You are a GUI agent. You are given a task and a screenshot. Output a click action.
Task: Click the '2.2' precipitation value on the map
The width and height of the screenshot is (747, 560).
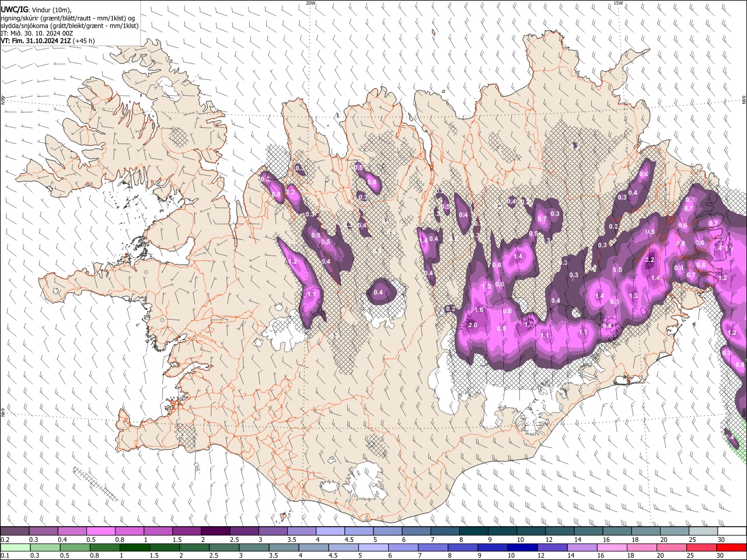tap(650, 260)
